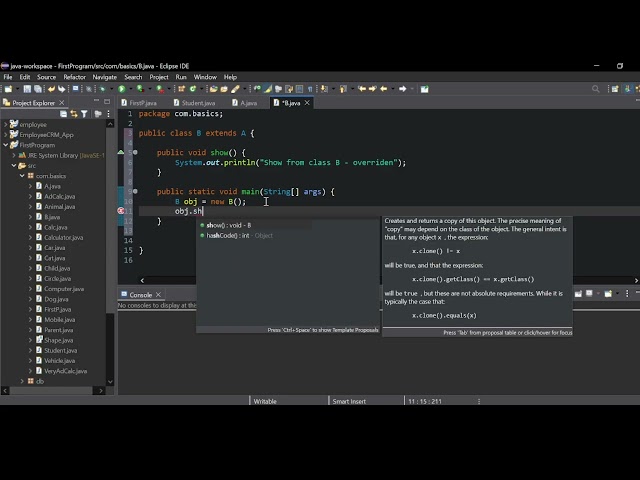Toggle Show Whitespace Characters pilcrow
This screenshot has width=640, height=480.
click(310, 89)
